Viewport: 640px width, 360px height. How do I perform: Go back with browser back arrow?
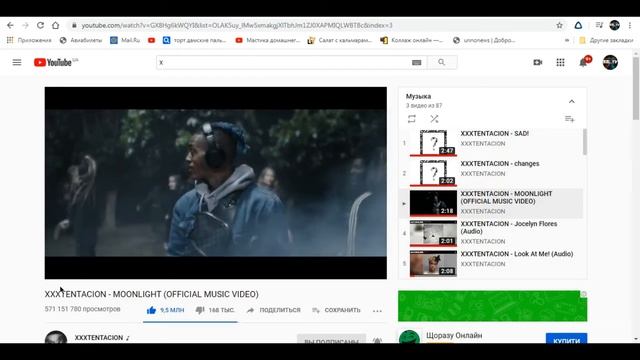click(x=10, y=25)
